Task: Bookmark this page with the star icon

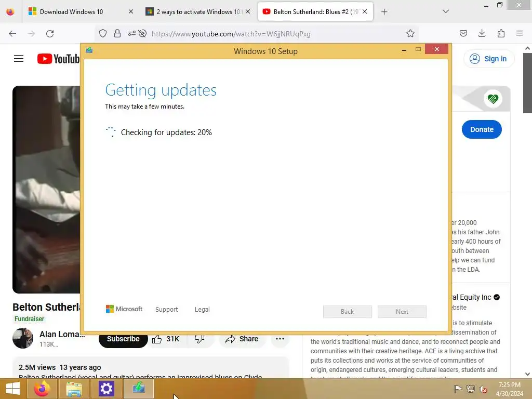Action: point(410,33)
